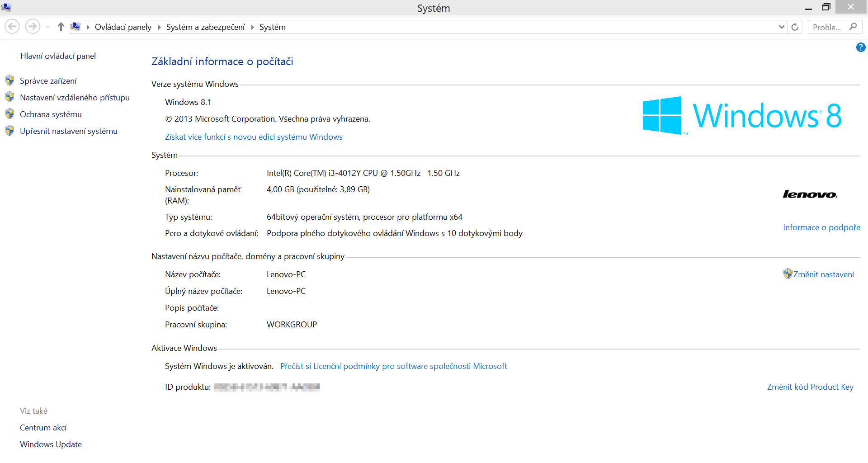This screenshot has height=463, width=868.
Task: Click the Lenovo logo
Action: point(810,194)
